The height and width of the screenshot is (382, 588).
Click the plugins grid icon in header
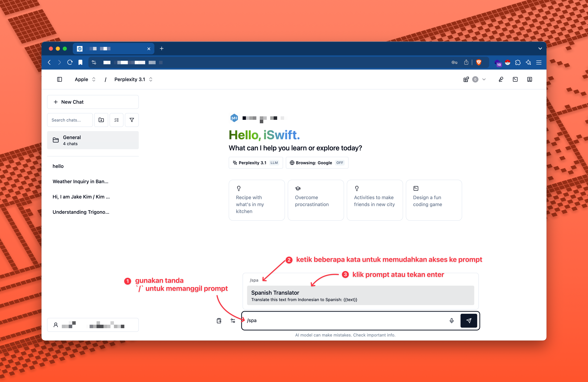pyautogui.click(x=466, y=79)
